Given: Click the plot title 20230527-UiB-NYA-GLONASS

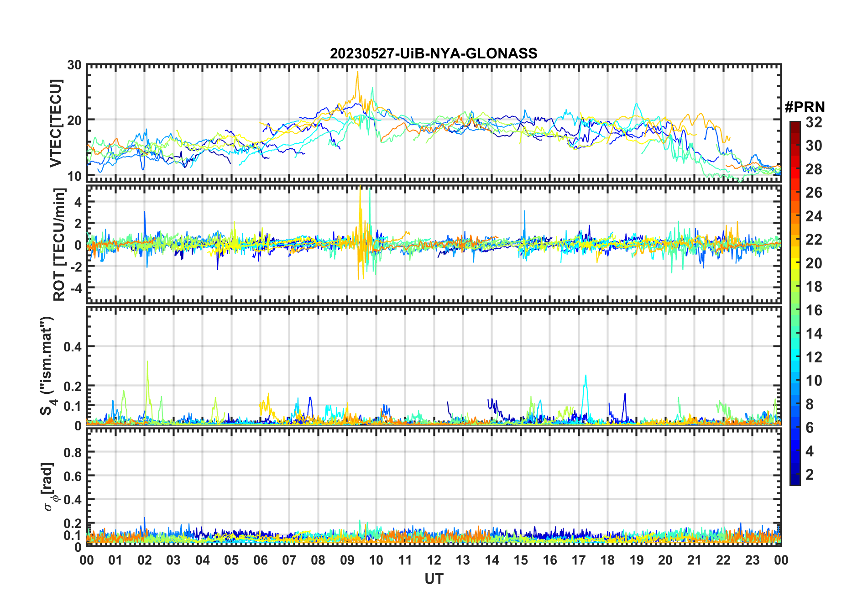Looking at the screenshot, I should click(434, 53).
